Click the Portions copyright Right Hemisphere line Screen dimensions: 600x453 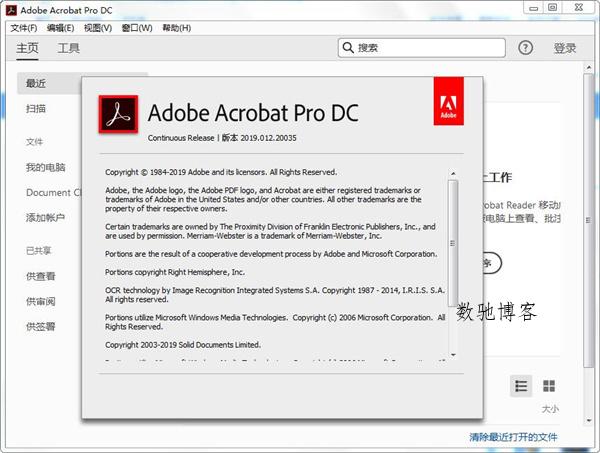[175, 272]
